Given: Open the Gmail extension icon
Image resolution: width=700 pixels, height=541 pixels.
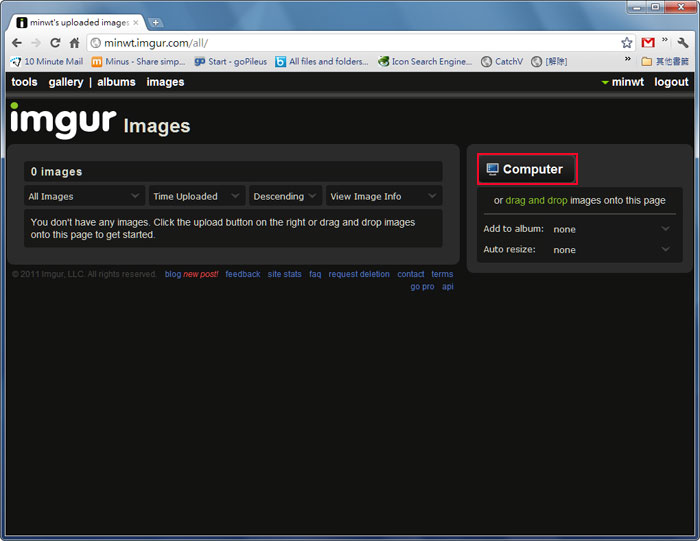Looking at the screenshot, I should [x=648, y=43].
